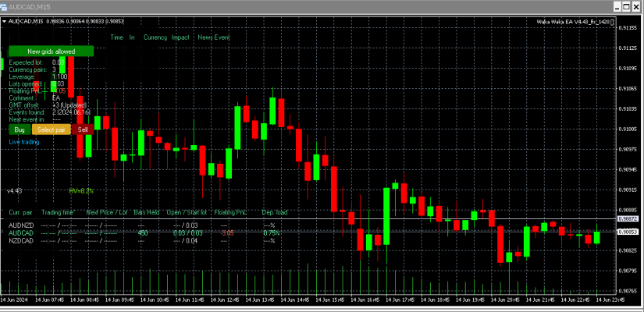Click the 'Events found:' label
This screenshot has width=644, height=312.
[27, 112]
